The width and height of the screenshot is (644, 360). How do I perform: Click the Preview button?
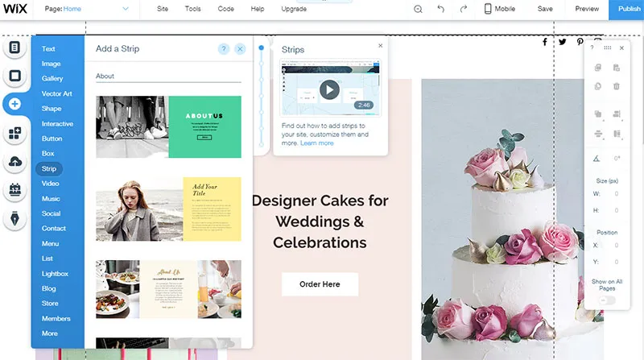(587, 9)
